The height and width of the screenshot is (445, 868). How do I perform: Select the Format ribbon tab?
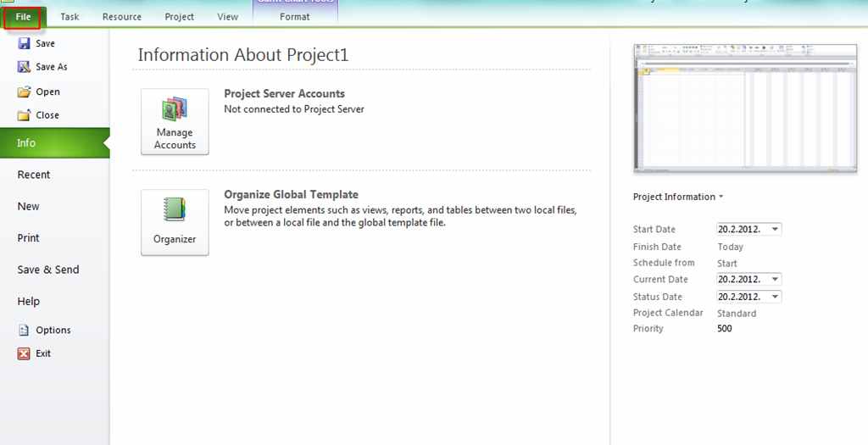(x=295, y=17)
